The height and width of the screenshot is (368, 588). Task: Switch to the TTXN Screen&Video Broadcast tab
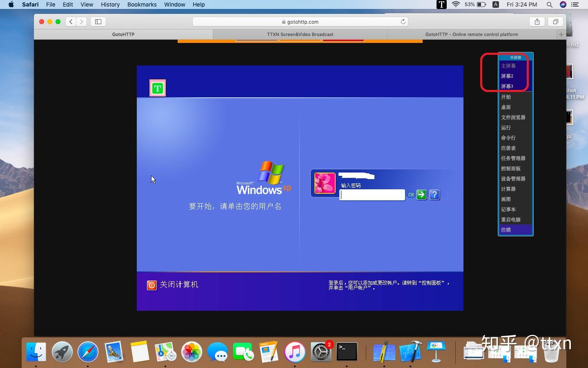(300, 34)
